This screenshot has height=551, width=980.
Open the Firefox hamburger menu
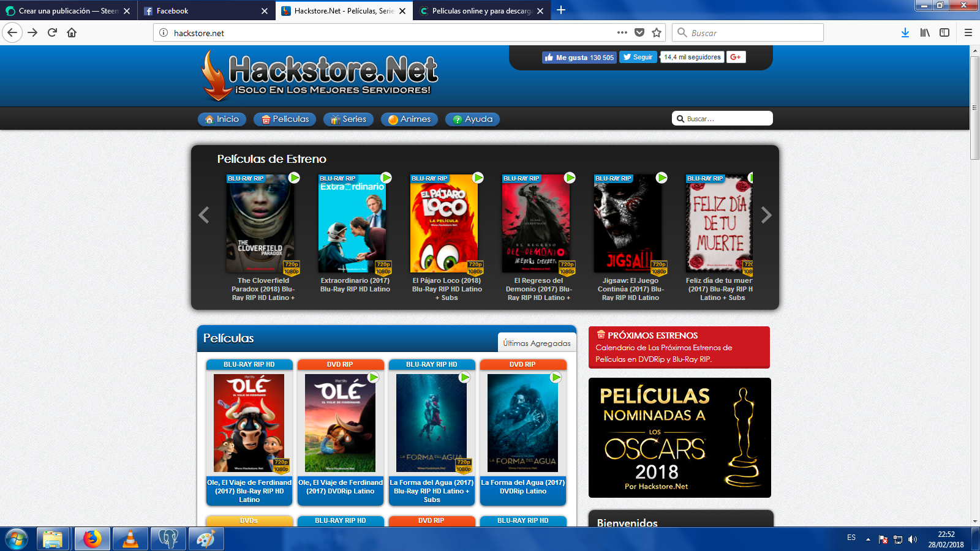coord(968,32)
